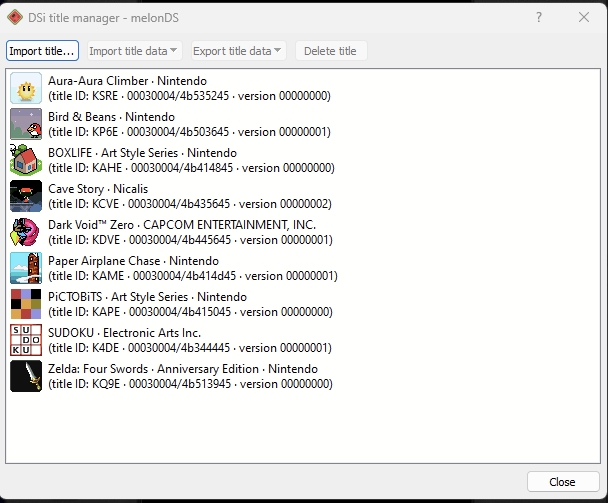The image size is (608, 503).
Task: Click the BOXLIFE house icon
Action: click(x=25, y=160)
